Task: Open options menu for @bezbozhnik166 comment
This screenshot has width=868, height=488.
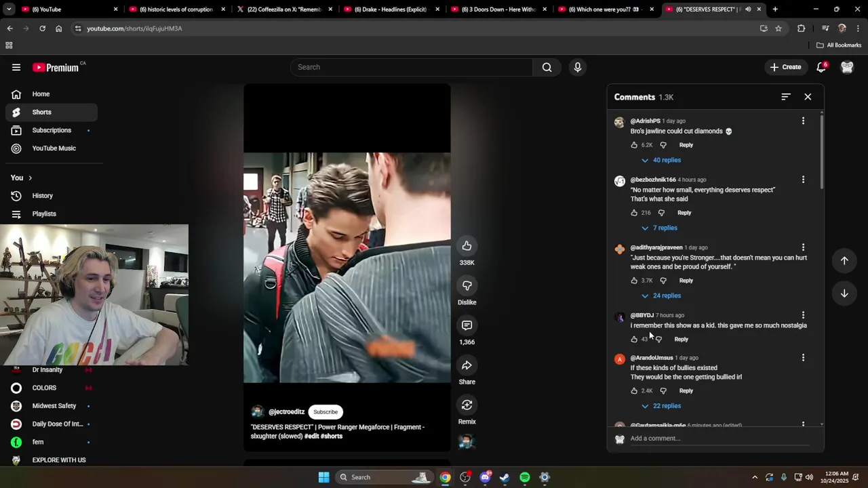Action: [803, 180]
